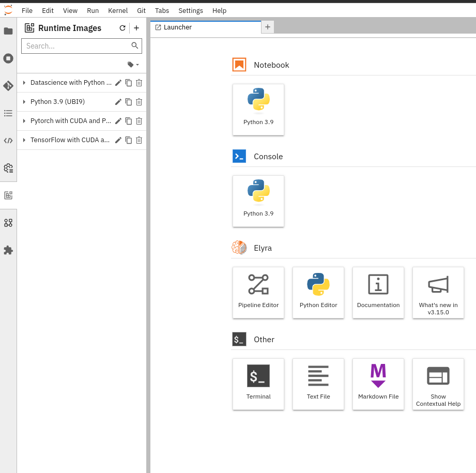This screenshot has width=476, height=473.
Task: Edit Python 3.9 (UBI9) runtime image
Action: click(118, 102)
